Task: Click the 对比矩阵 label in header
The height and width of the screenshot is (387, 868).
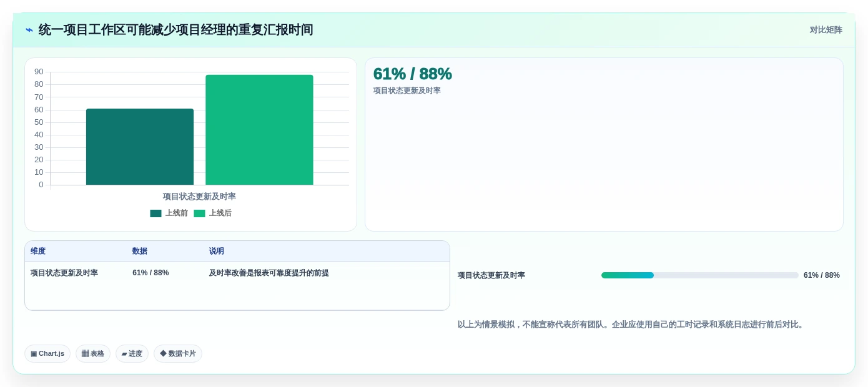Action: click(826, 30)
